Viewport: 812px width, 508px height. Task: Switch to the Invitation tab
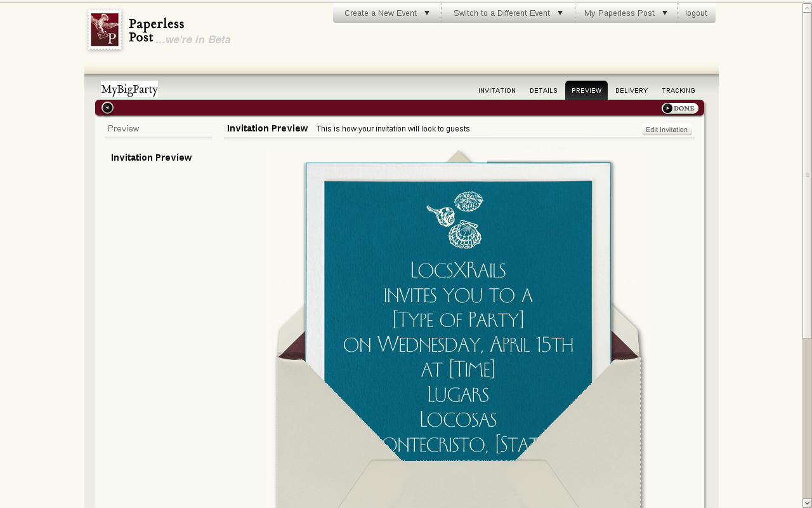(x=497, y=91)
